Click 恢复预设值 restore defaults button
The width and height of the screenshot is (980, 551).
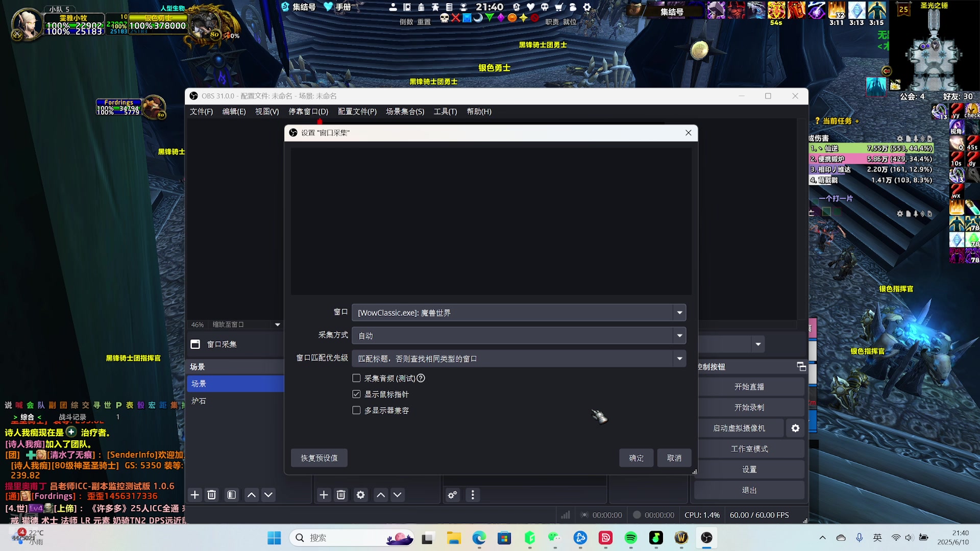[x=319, y=458]
